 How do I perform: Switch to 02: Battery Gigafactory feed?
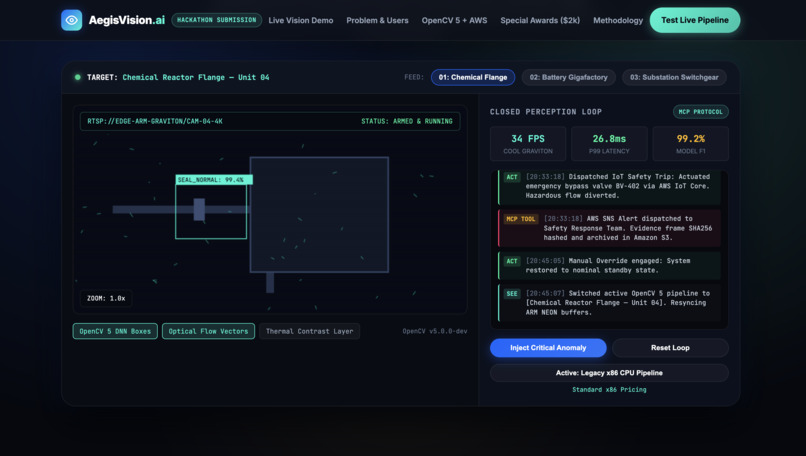569,77
